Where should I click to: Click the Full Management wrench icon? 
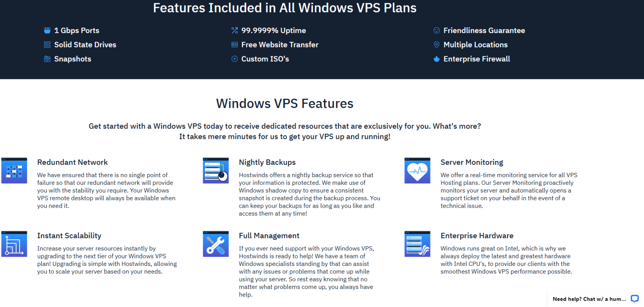(x=216, y=244)
